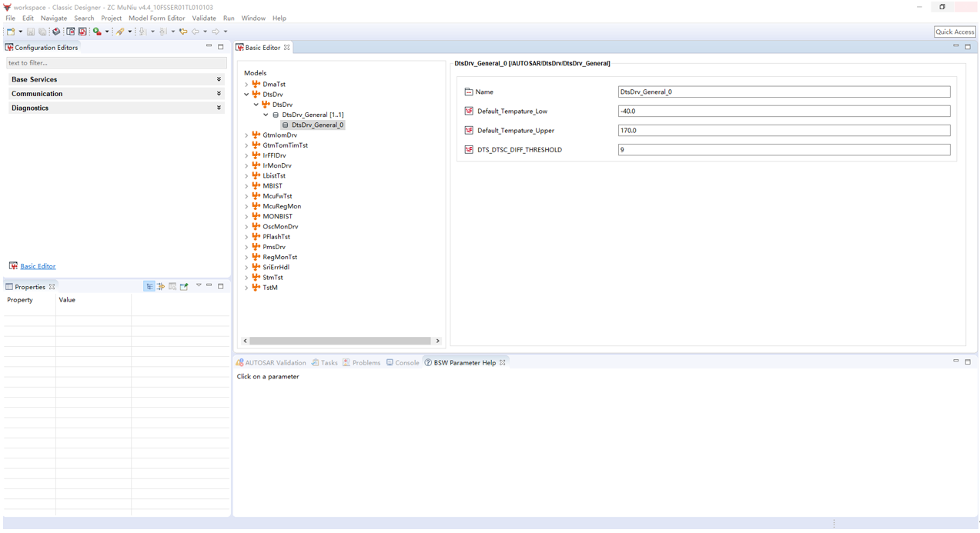The image size is (980, 533).
Task: Click the Quick Access field
Action: (x=955, y=32)
